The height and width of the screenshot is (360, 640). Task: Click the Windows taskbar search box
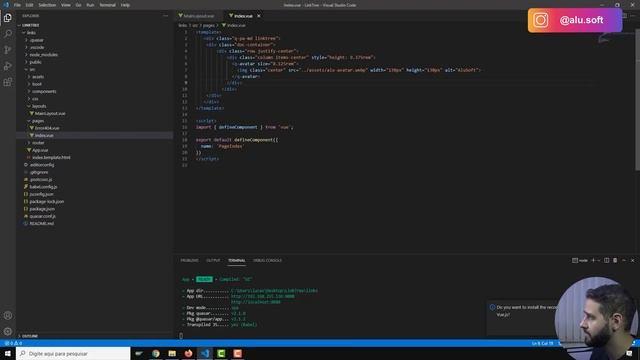point(73,353)
